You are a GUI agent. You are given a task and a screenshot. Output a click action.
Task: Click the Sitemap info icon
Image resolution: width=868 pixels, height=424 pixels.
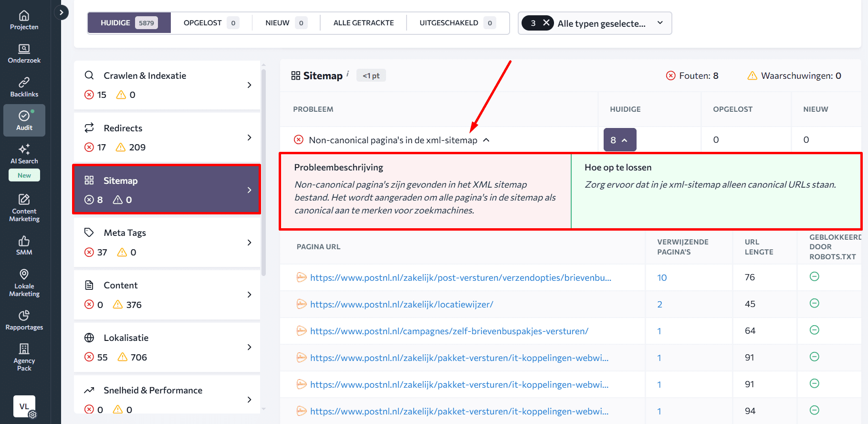point(347,73)
